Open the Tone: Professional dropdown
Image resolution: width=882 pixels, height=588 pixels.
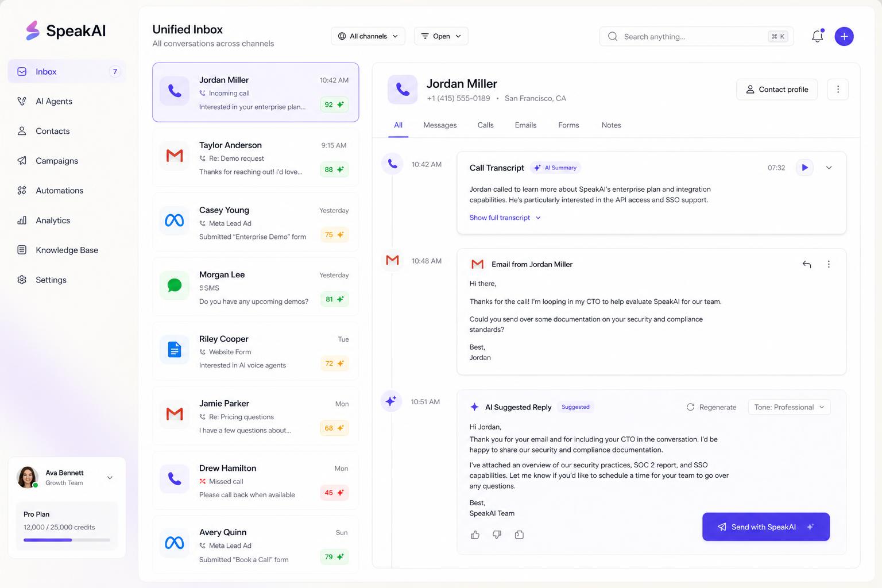(789, 407)
